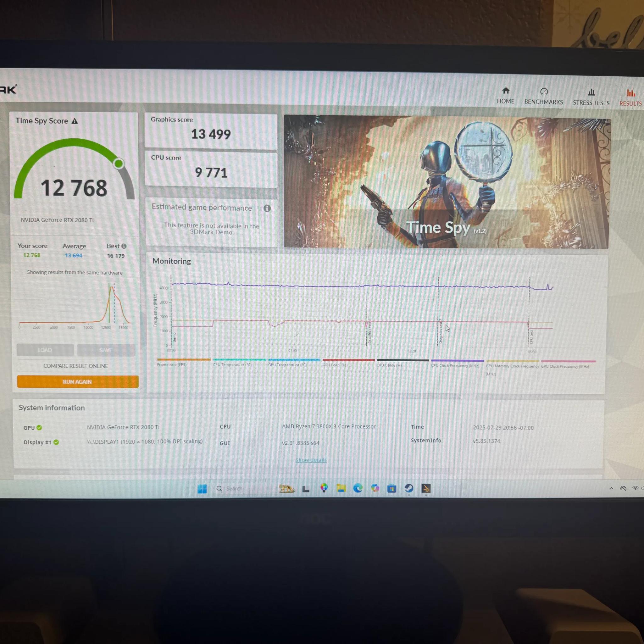Viewport: 644px width, 644px height.
Task: Open Microsoft Store from the taskbar
Action: click(392, 489)
